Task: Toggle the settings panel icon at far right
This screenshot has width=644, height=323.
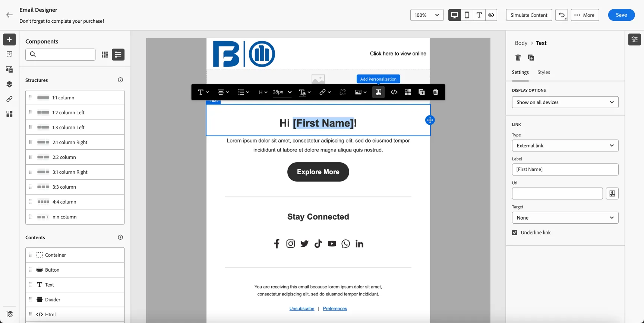Action: [634, 39]
